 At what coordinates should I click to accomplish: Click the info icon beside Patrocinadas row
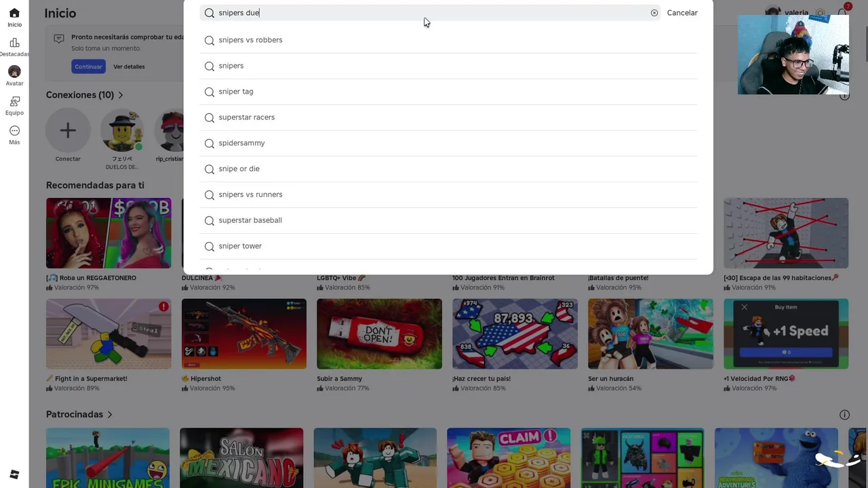(844, 415)
